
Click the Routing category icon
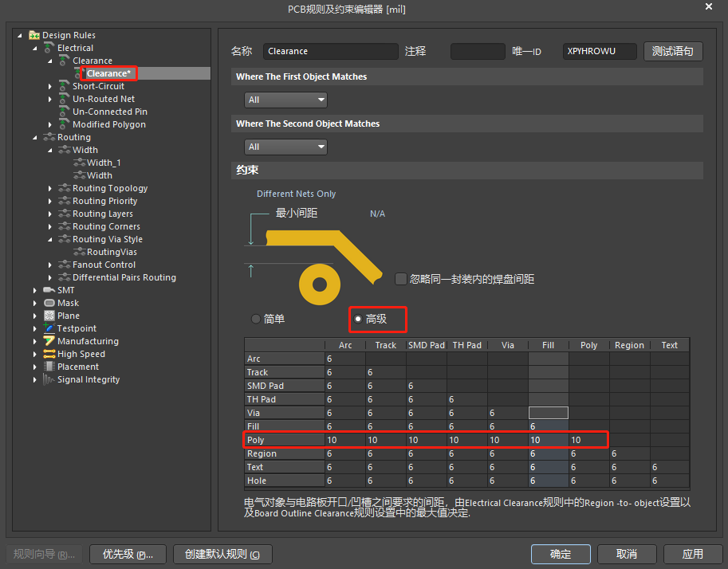[49, 137]
